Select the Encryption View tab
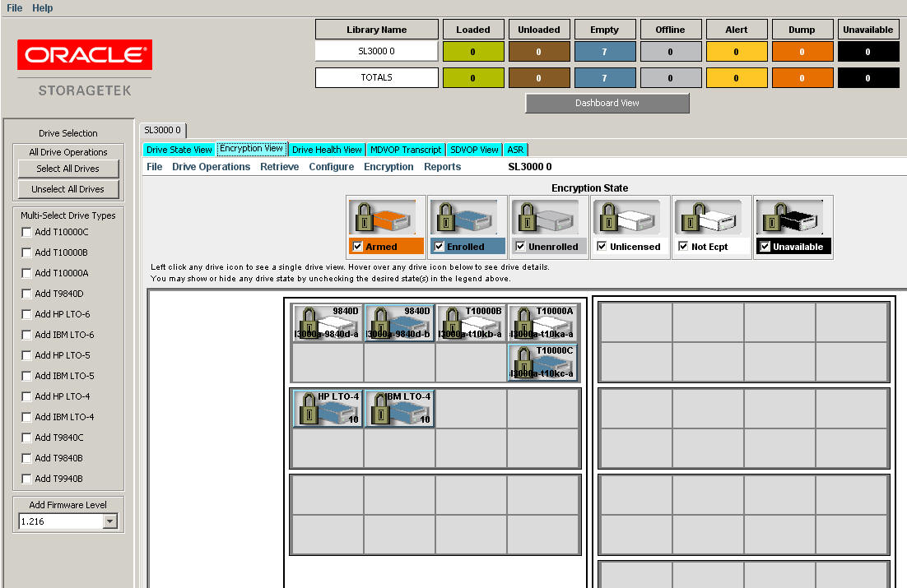 (252, 149)
